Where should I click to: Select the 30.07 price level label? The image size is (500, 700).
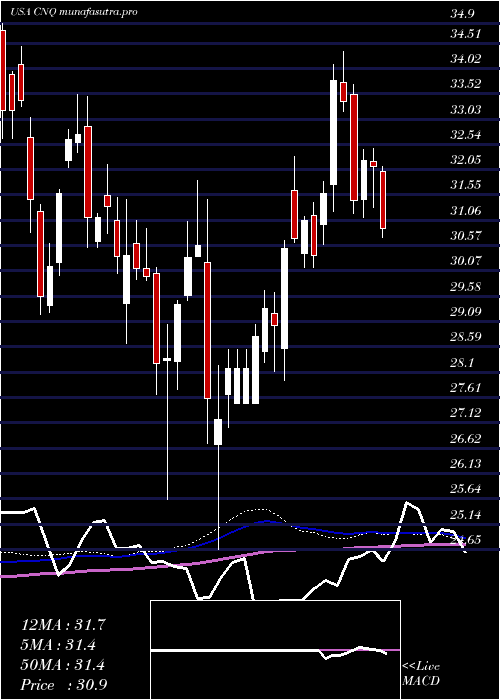point(466,260)
